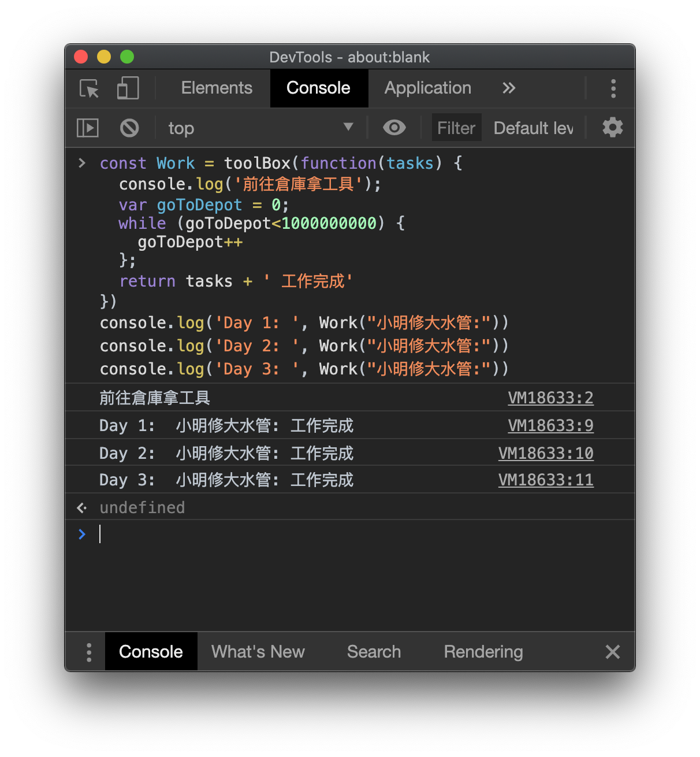The height and width of the screenshot is (757, 700).
Task: Open the Application panel
Action: tap(427, 88)
